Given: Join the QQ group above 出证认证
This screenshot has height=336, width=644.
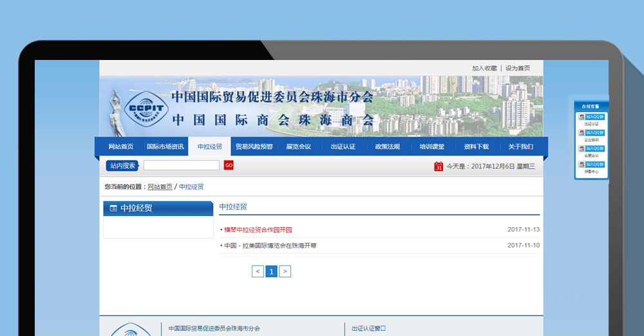Looking at the screenshot, I should [x=591, y=117].
